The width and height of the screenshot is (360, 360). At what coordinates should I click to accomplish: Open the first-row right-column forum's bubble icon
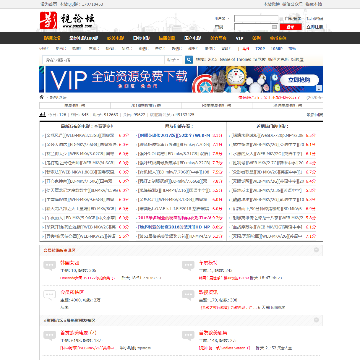188,266
